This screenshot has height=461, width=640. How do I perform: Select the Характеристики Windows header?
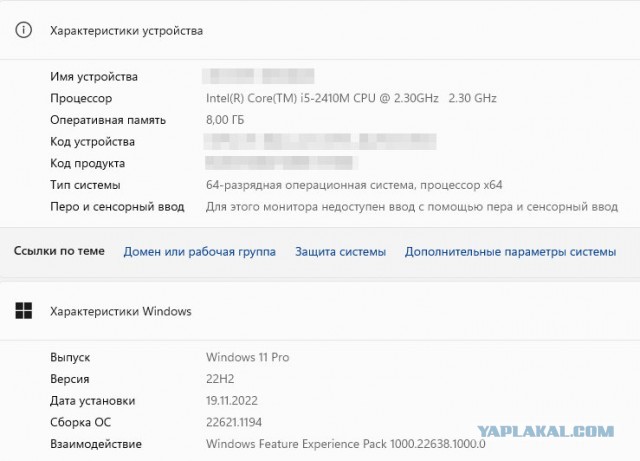click(x=121, y=312)
